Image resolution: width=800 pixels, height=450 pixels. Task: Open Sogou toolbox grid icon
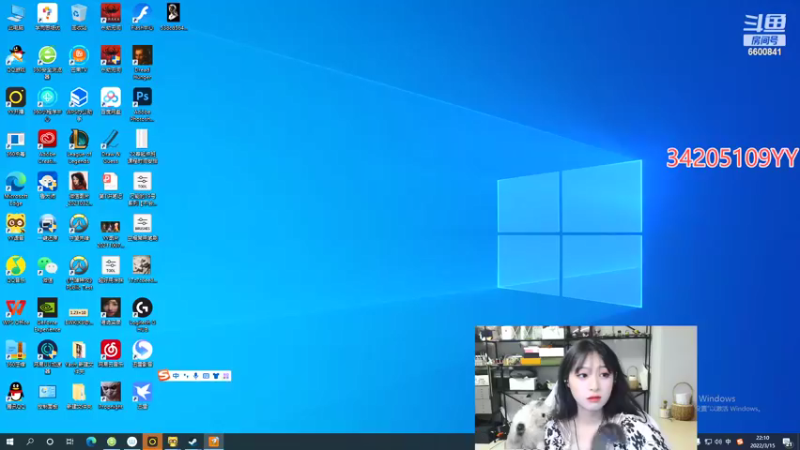pos(226,376)
